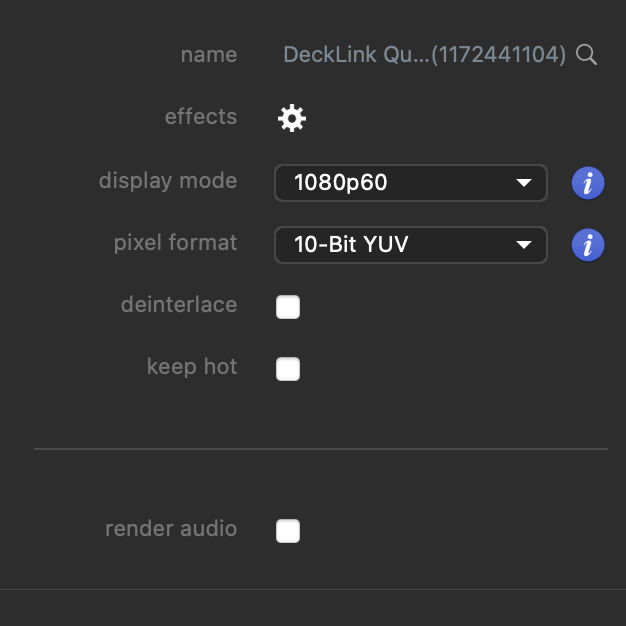Enable the render audio checkbox
This screenshot has height=626, width=626.
tap(288, 531)
